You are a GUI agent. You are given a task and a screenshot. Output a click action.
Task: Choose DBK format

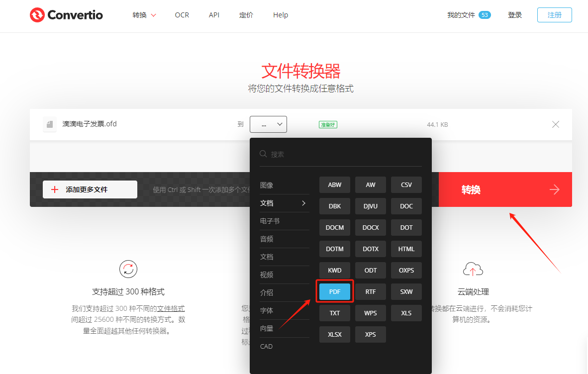[334, 206]
